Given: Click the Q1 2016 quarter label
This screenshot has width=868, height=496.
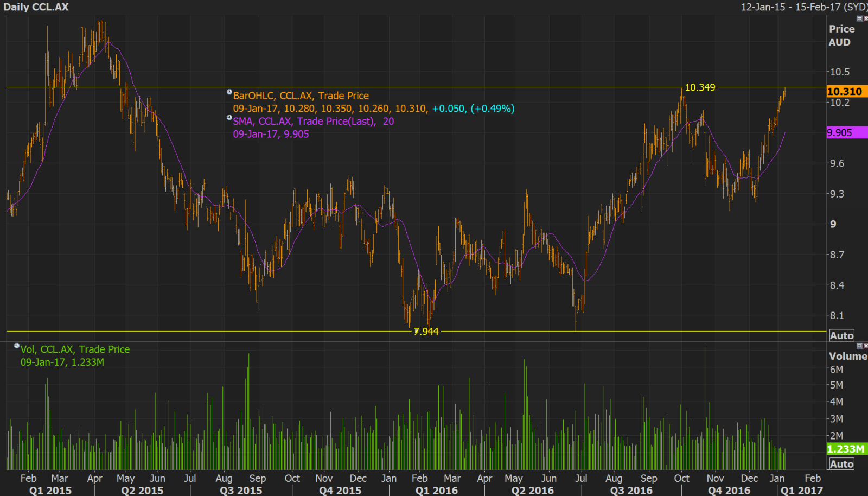Looking at the screenshot, I should tap(437, 491).
